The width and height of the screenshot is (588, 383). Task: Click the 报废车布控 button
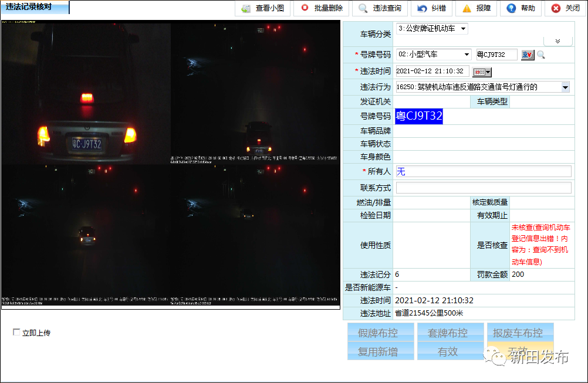(x=521, y=333)
